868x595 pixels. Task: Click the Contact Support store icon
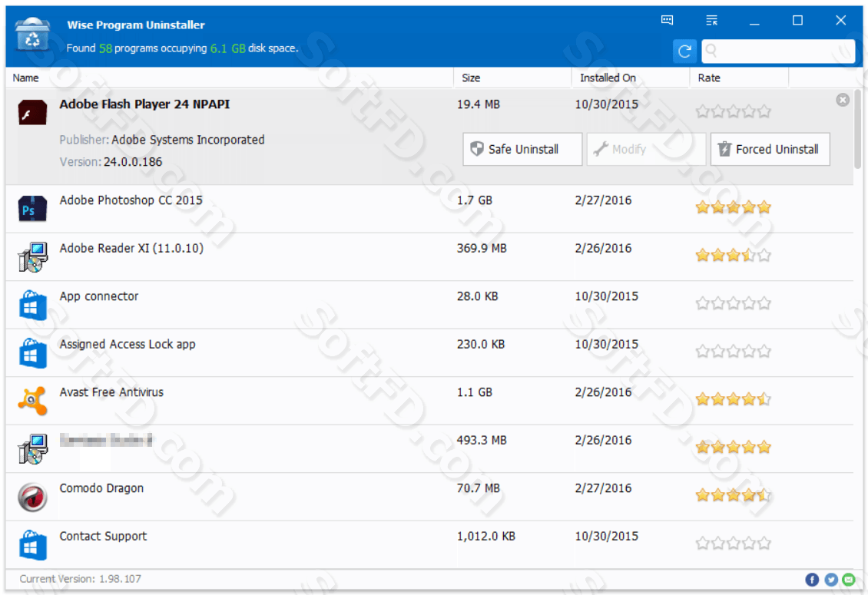[x=32, y=545]
